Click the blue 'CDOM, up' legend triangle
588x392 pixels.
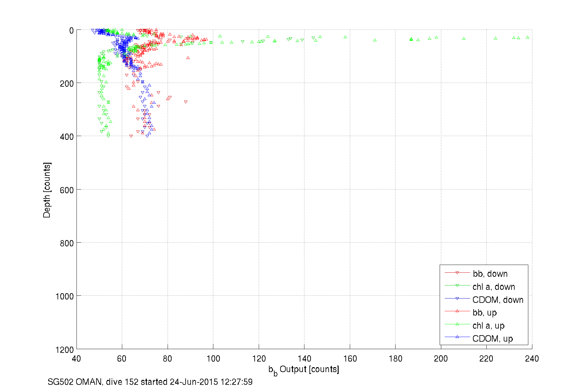pyautogui.click(x=457, y=337)
